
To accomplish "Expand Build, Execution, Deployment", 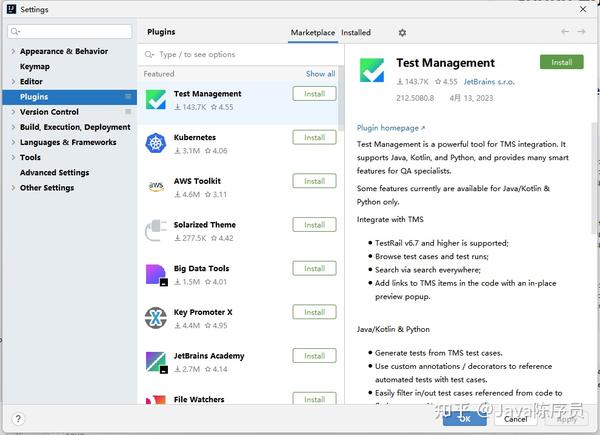I will coord(13,127).
